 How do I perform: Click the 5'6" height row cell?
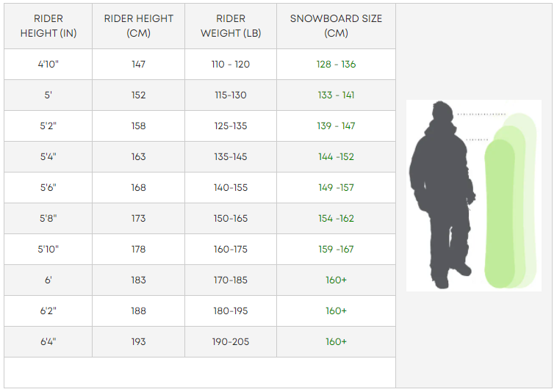tap(48, 188)
